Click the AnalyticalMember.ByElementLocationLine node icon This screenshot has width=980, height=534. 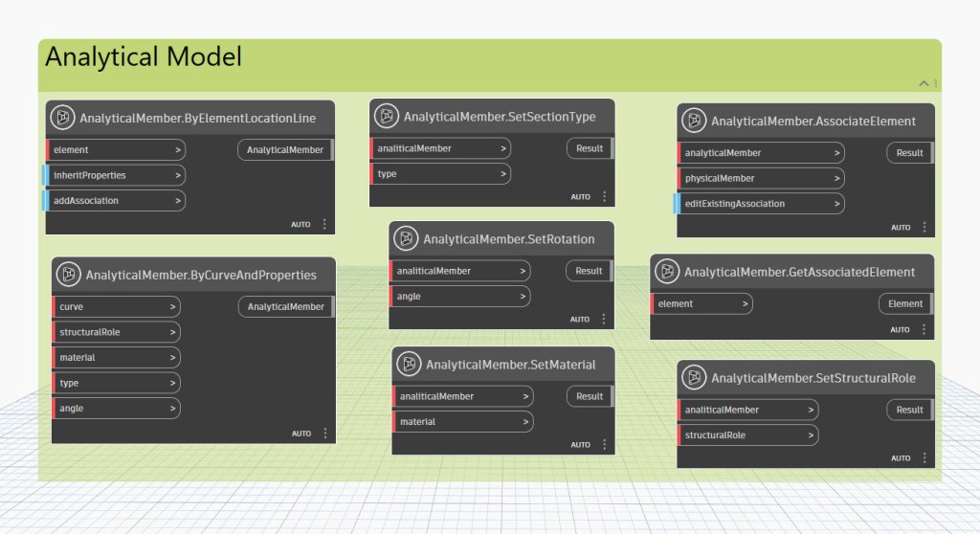[62, 118]
